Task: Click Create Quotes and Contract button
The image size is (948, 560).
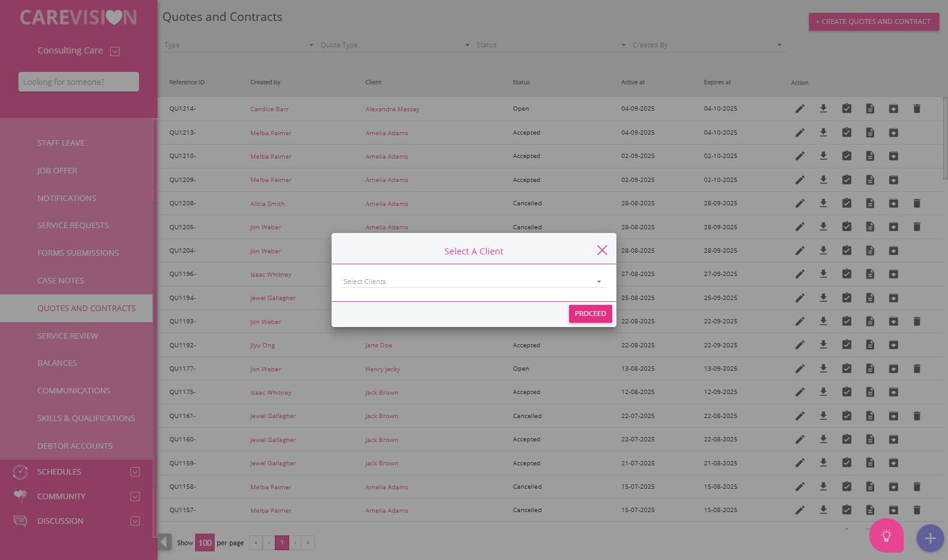Action: [873, 22]
